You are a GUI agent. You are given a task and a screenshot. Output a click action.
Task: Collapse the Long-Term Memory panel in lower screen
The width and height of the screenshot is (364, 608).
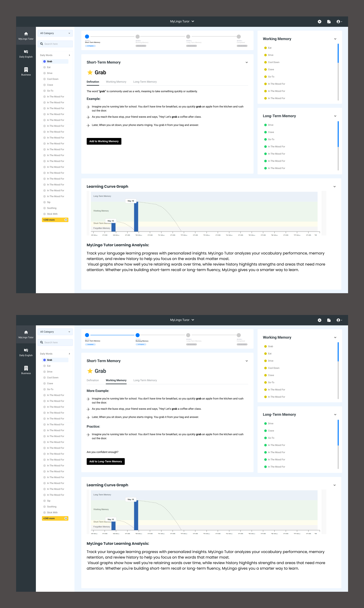pos(335,415)
